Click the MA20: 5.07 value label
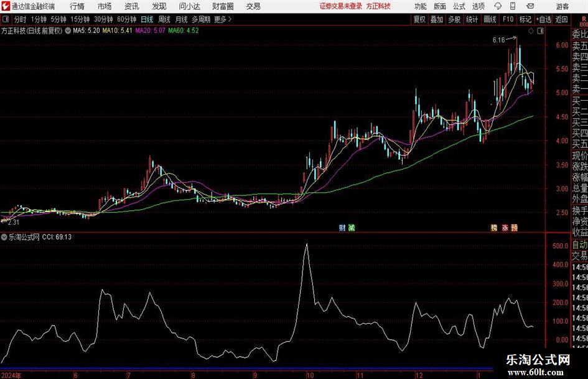The image size is (588, 379). [150, 30]
